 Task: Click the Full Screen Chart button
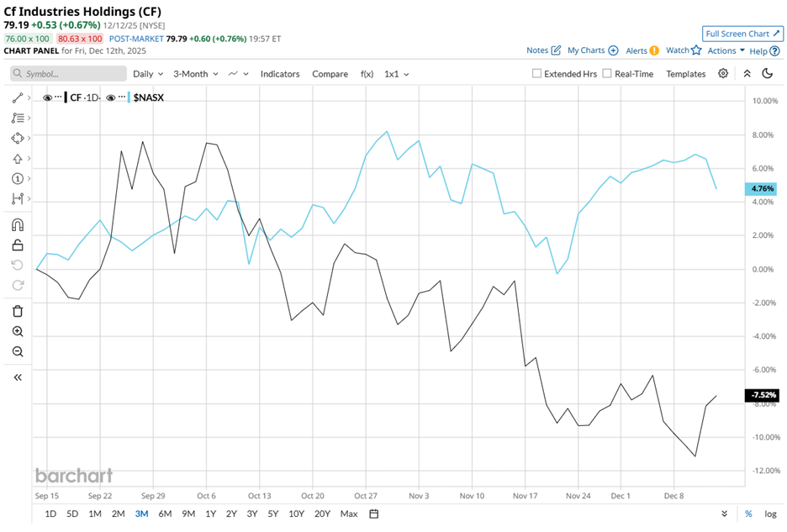(742, 34)
